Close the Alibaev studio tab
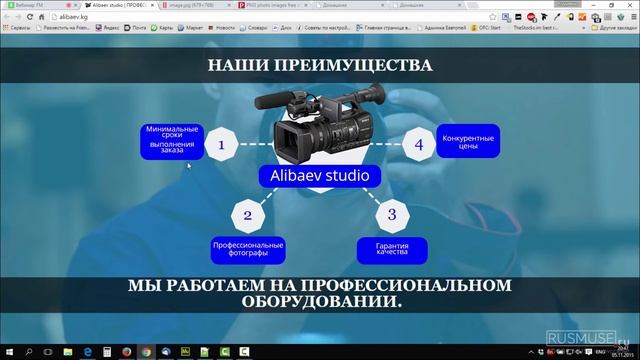The image size is (640, 360). tap(152, 5)
